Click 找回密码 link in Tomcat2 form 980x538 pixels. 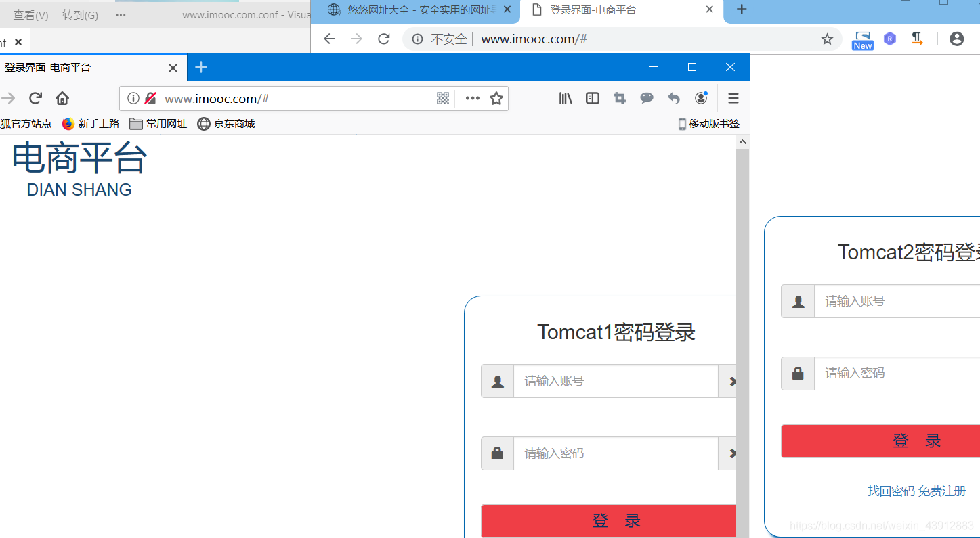[891, 491]
